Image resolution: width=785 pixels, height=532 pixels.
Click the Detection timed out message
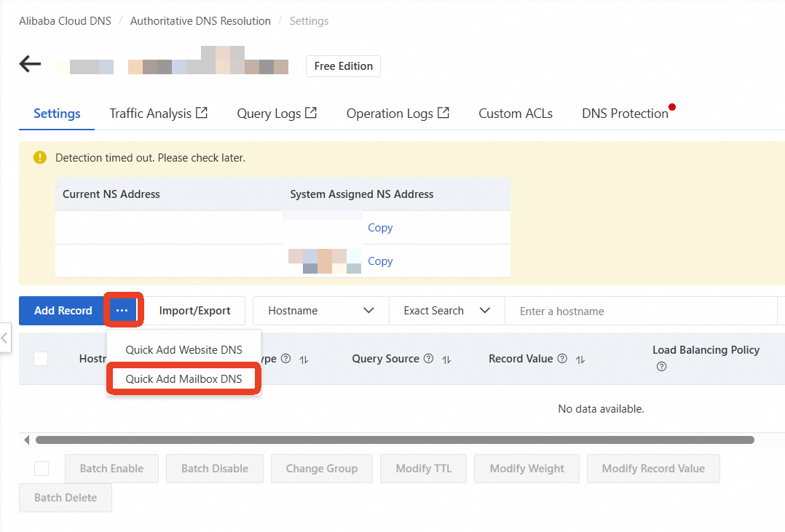[x=150, y=158]
